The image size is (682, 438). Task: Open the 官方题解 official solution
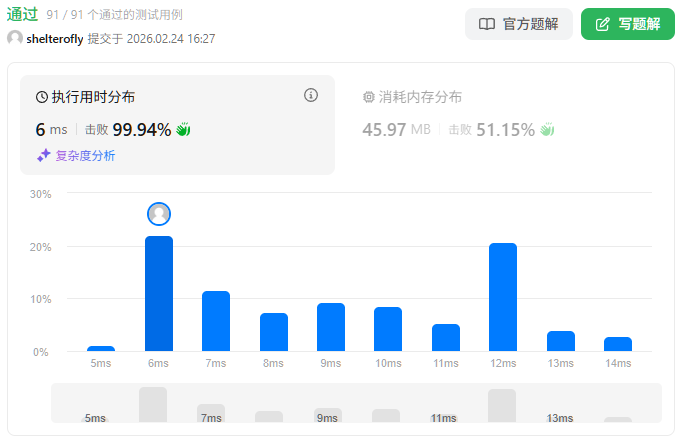click(514, 24)
